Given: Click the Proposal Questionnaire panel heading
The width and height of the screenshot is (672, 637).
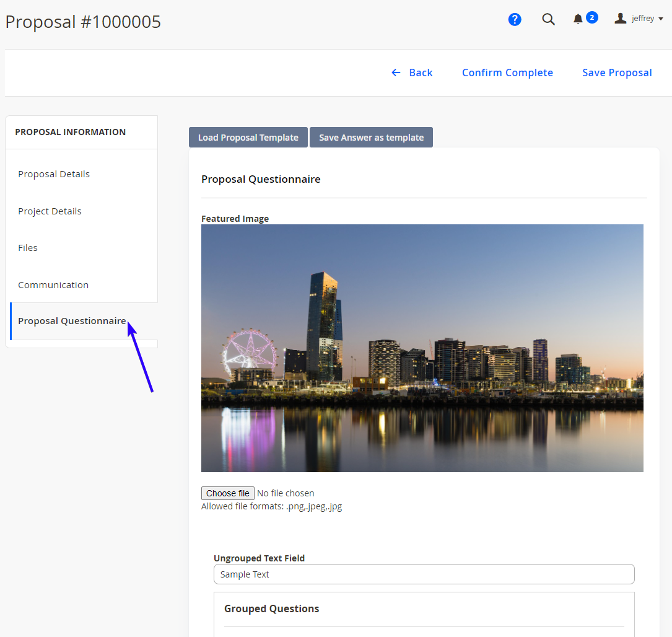Looking at the screenshot, I should click(261, 179).
